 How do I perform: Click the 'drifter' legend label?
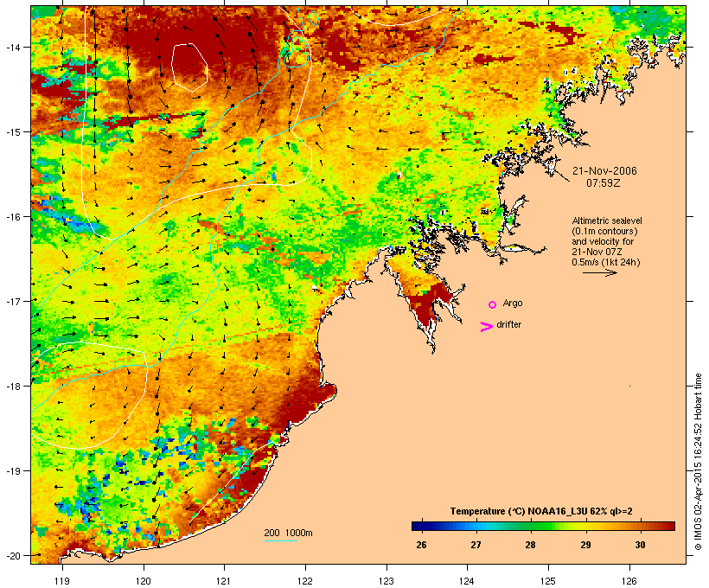click(x=508, y=324)
